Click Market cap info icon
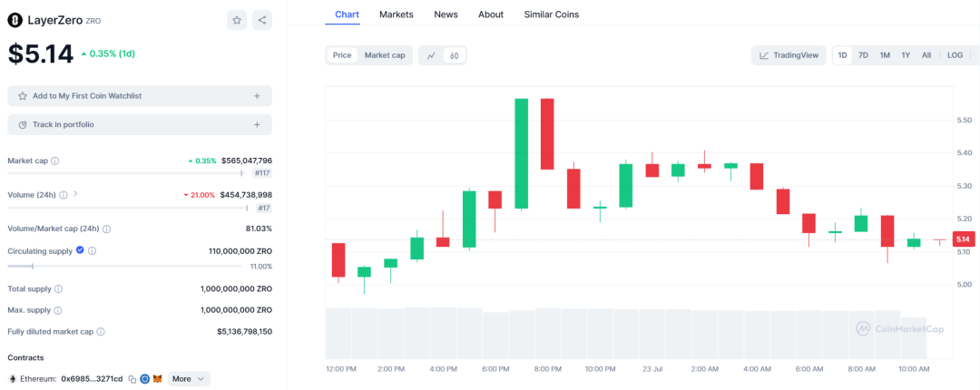980x390 pixels. click(55, 161)
